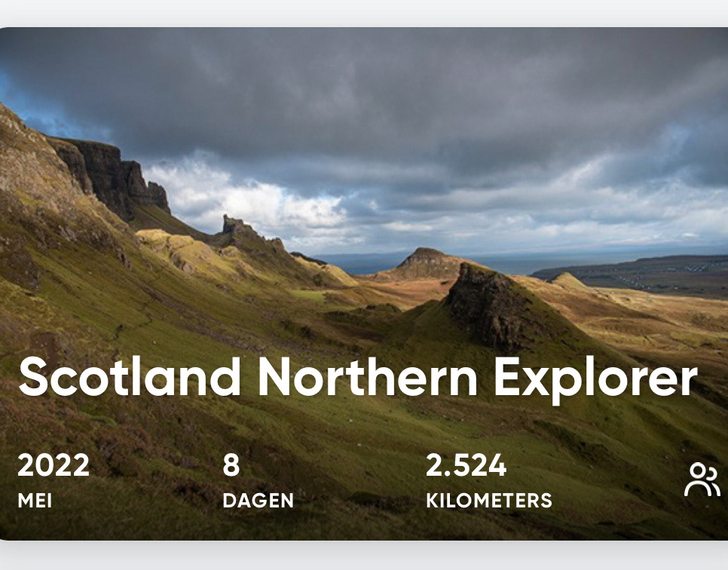
Task: Select the 2.524 distance value
Action: click(x=466, y=465)
